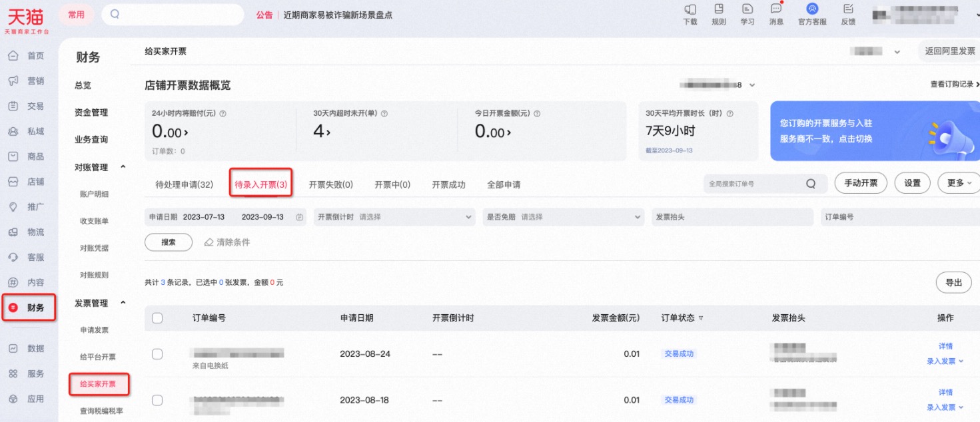Open 私域 sidebar icon
Viewport: 980px width, 422px height.
[x=13, y=132]
